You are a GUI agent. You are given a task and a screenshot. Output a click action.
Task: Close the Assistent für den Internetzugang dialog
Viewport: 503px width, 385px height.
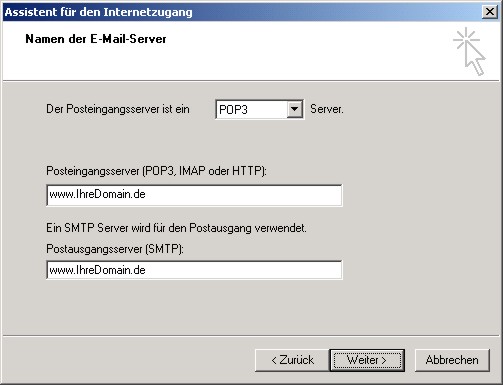click(x=490, y=12)
